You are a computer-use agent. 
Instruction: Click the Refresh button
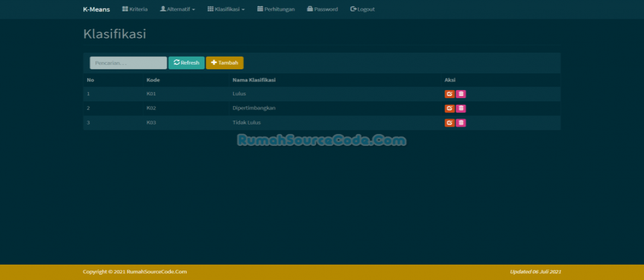click(x=187, y=63)
